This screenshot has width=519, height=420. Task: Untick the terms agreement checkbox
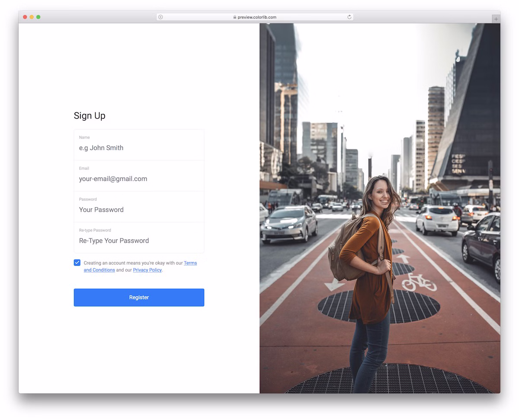(x=77, y=263)
